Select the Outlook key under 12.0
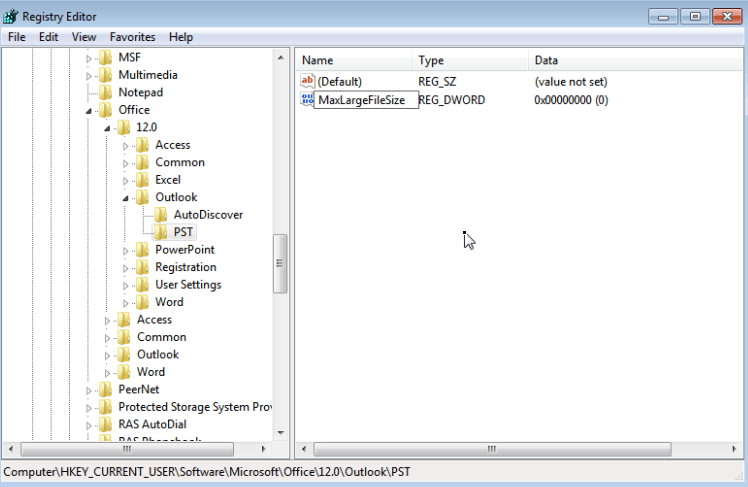The height and width of the screenshot is (487, 748). coord(176,197)
